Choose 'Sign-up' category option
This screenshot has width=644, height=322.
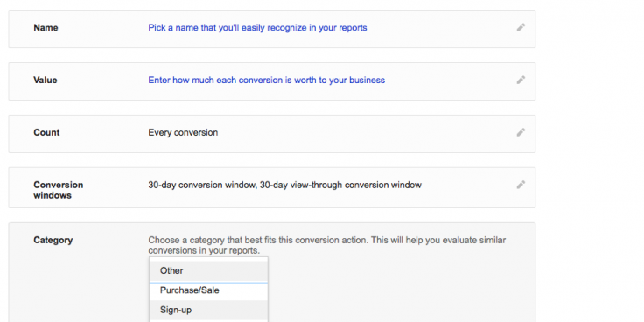click(208, 310)
